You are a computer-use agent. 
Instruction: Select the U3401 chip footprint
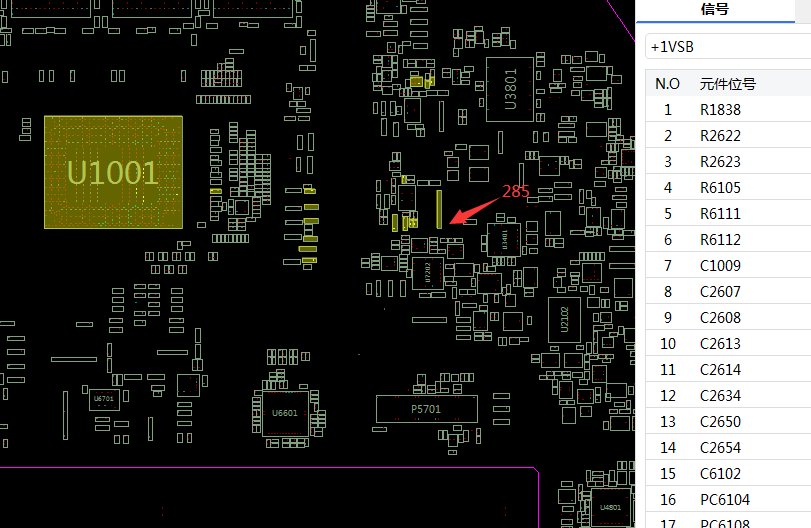coord(504,240)
